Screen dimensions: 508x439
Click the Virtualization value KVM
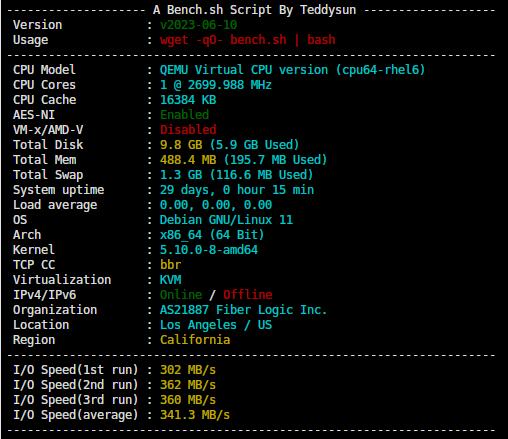[170, 280]
